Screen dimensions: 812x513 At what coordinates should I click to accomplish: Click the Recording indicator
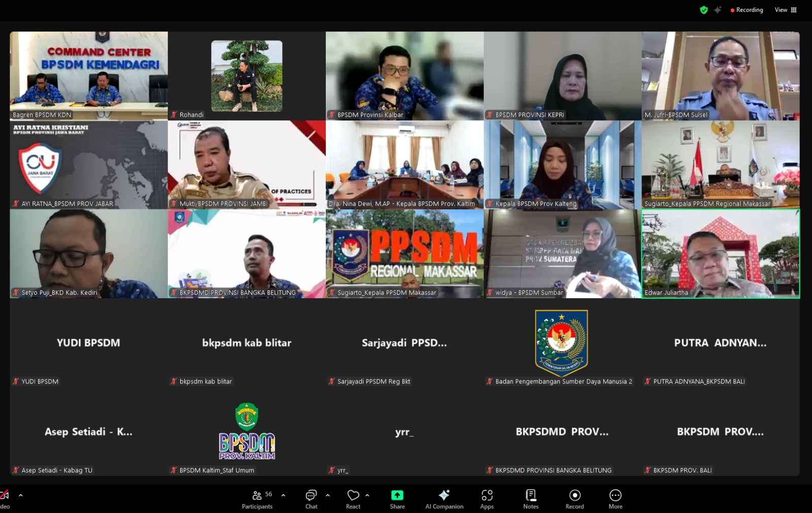click(x=747, y=10)
